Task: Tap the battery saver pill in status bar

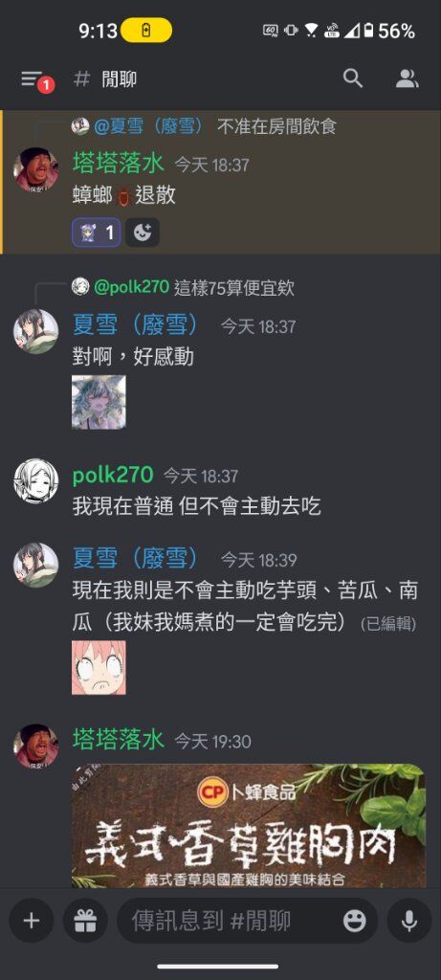Action: [x=146, y=30]
